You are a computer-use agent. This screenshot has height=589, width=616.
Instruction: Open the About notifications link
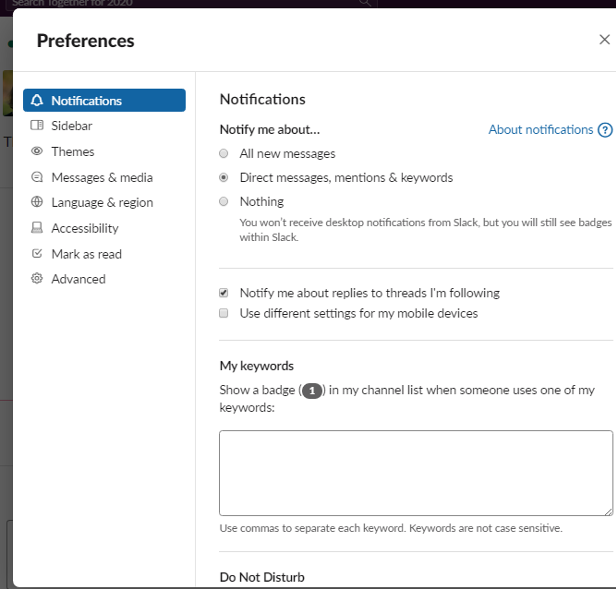[541, 130]
